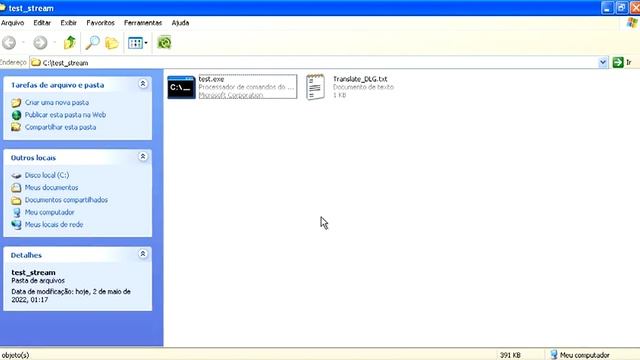Screen dimensions: 640x360
Task: Open the Views mode button
Action: click(x=135, y=42)
